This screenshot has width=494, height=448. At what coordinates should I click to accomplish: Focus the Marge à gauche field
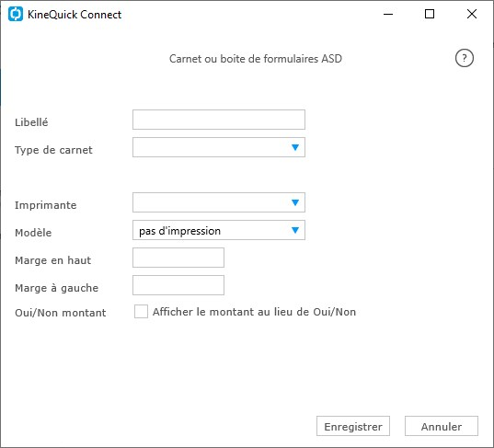(x=178, y=285)
